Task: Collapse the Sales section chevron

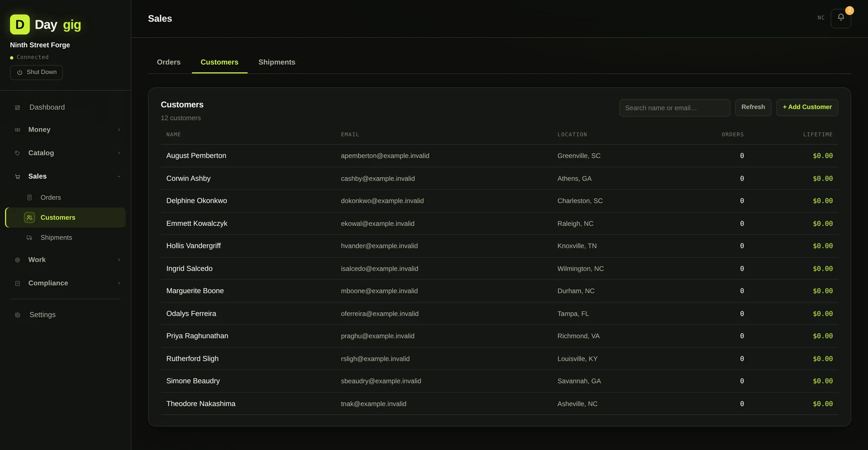Action: [x=119, y=176]
